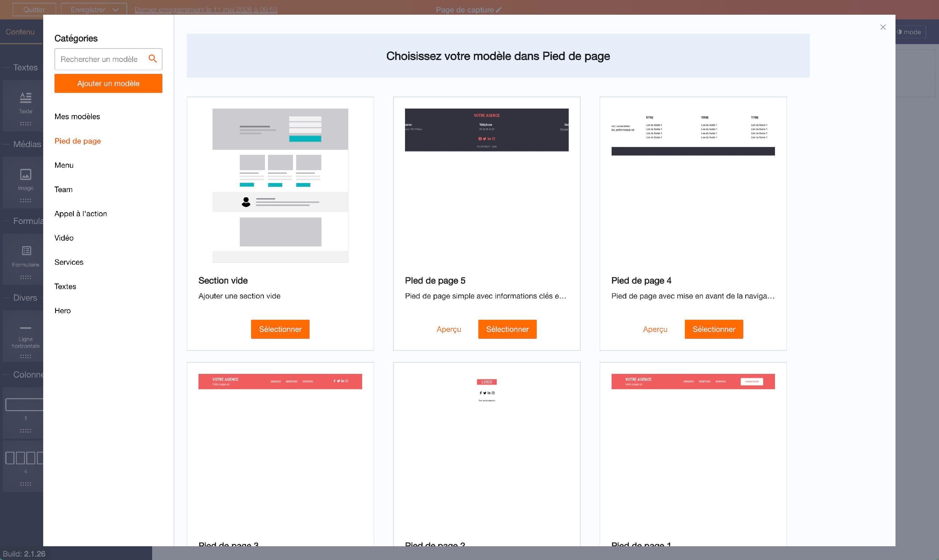Switch to the Contenu tab
The height and width of the screenshot is (560, 939).
click(20, 32)
